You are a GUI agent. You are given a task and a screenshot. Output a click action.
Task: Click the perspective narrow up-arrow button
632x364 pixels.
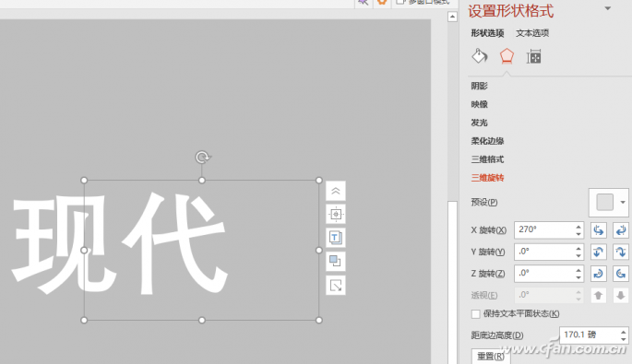(x=599, y=296)
